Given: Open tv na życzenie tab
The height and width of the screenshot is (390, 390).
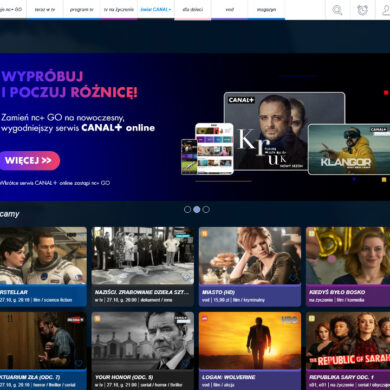Looking at the screenshot, I should 119,10.
